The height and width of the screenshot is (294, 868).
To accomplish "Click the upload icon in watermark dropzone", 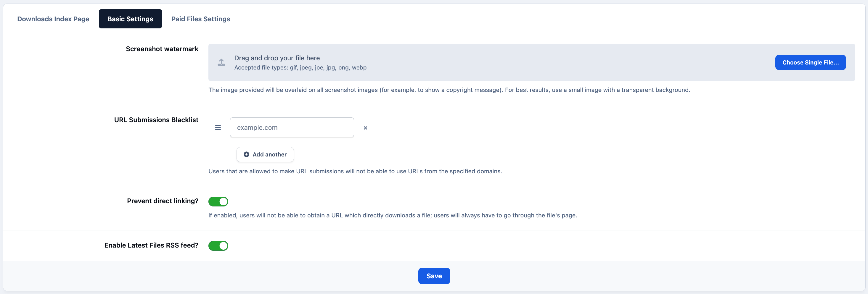I will [221, 62].
